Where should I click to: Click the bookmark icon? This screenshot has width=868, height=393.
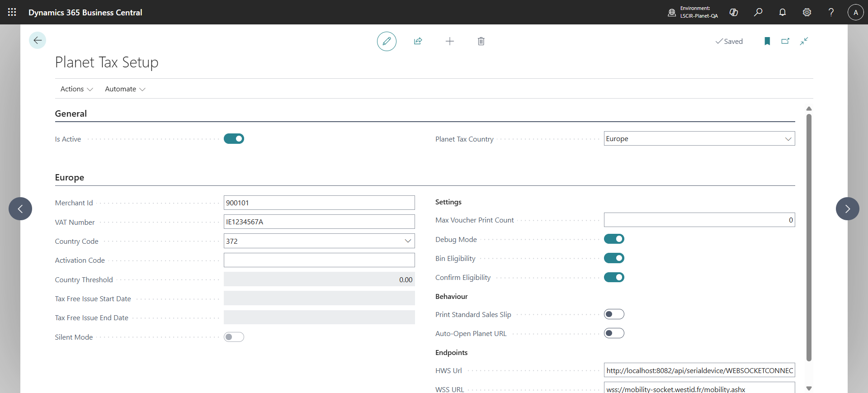coord(767,41)
